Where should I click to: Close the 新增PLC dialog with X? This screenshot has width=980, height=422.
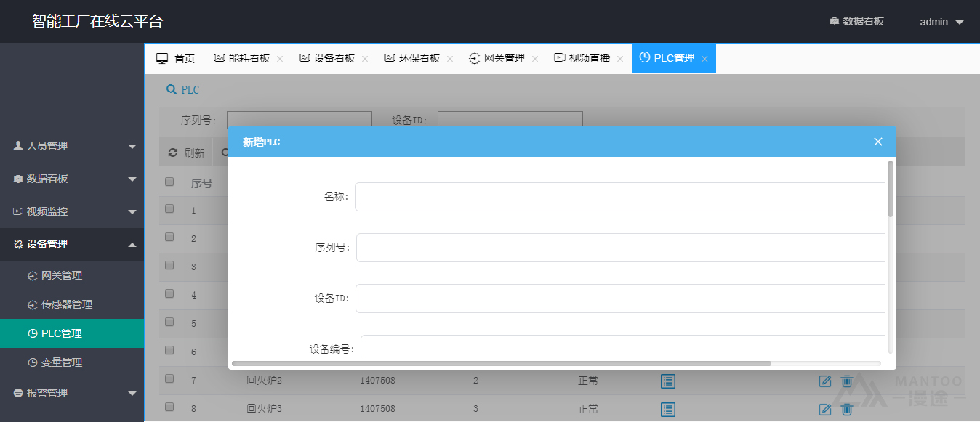(878, 142)
